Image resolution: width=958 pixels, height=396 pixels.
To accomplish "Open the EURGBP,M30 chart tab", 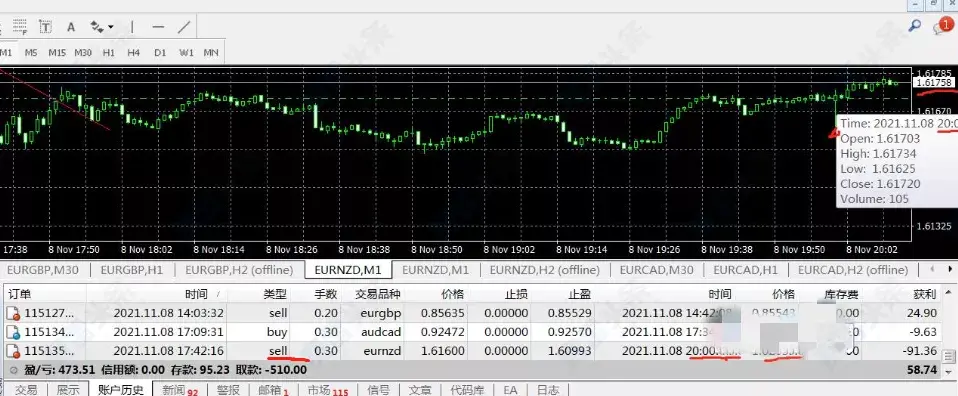I will (x=44, y=270).
